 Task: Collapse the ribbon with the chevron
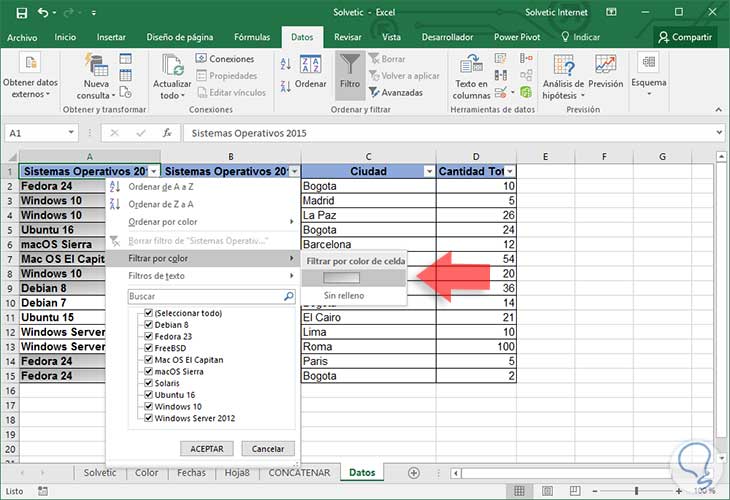(719, 110)
